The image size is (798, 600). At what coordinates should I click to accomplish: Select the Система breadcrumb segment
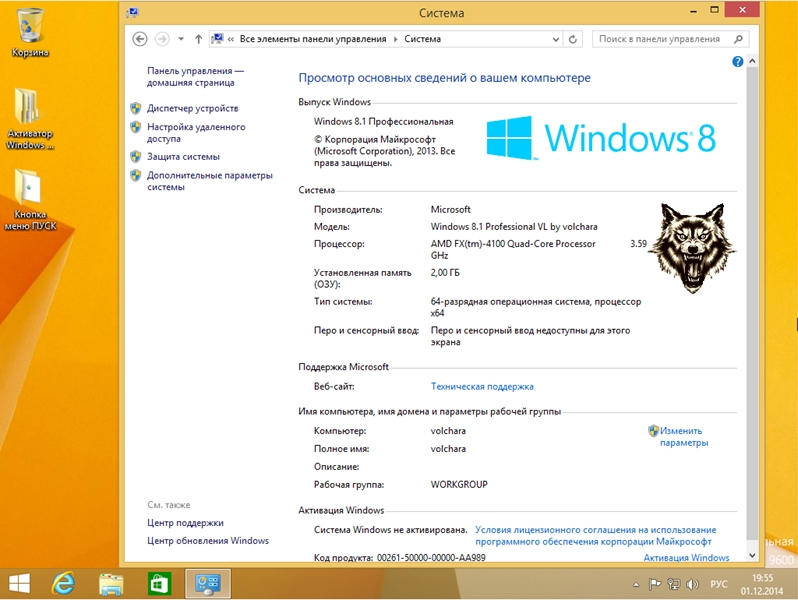[x=422, y=39]
